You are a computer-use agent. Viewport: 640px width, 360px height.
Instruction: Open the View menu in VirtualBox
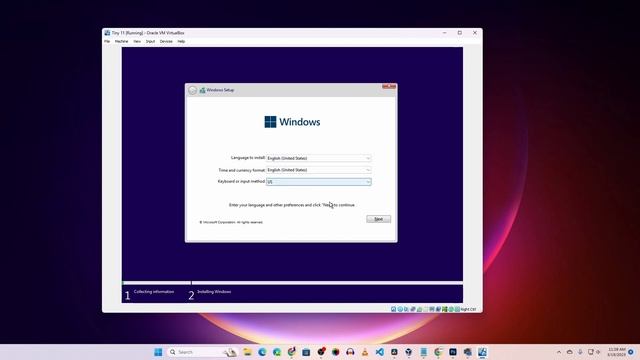point(137,41)
